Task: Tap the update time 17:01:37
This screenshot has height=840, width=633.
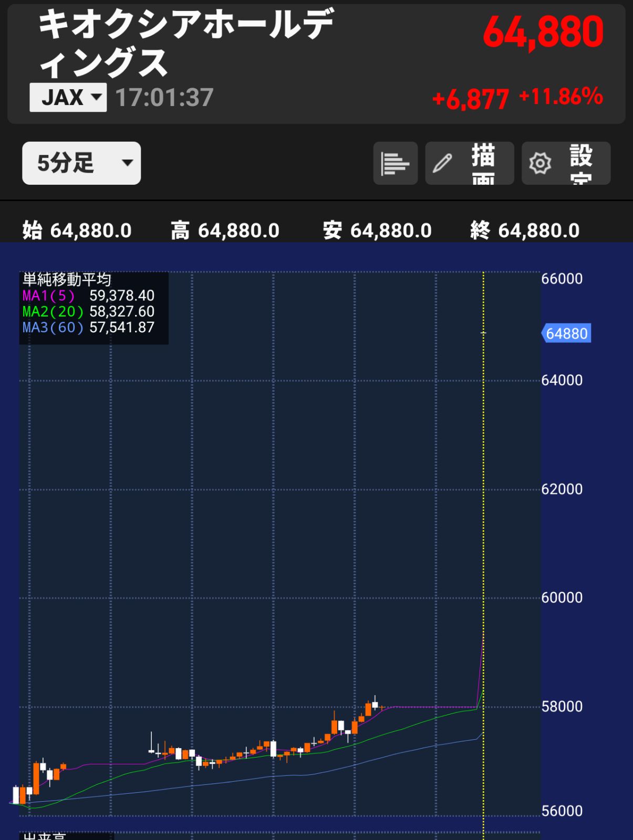Action: [164, 98]
